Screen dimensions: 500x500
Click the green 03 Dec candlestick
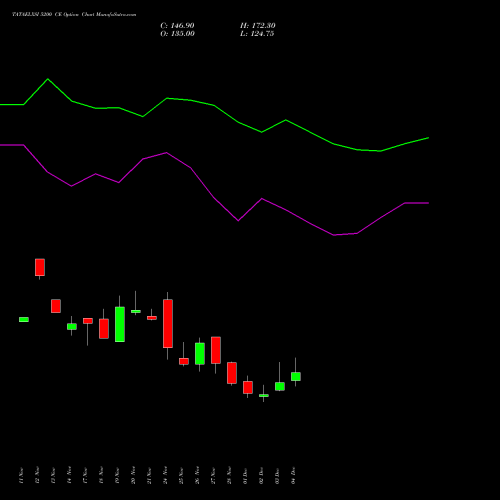click(280, 386)
